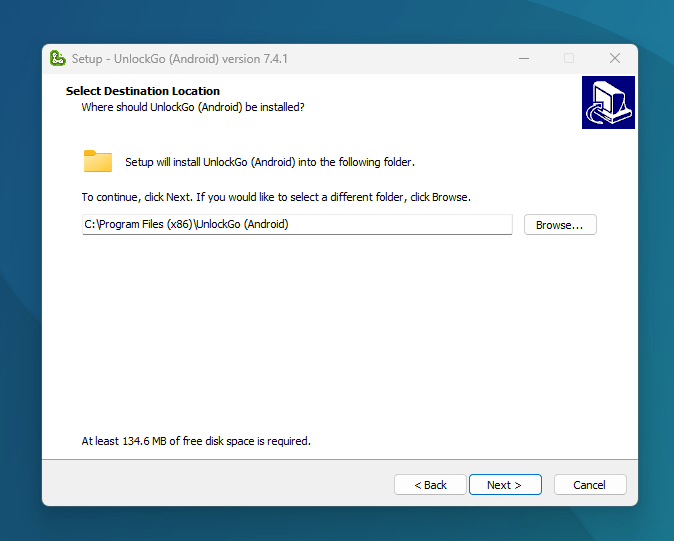This screenshot has height=541, width=674.
Task: Go back with the < Back button
Action: (430, 485)
